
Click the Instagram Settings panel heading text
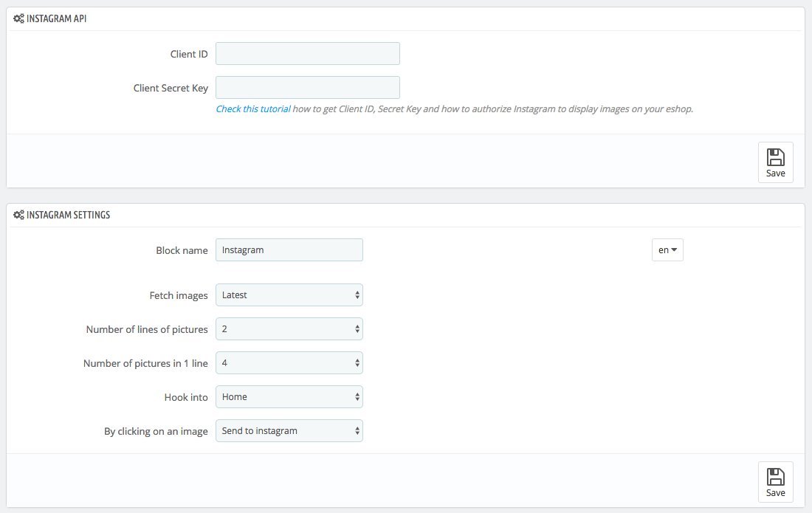(x=69, y=215)
